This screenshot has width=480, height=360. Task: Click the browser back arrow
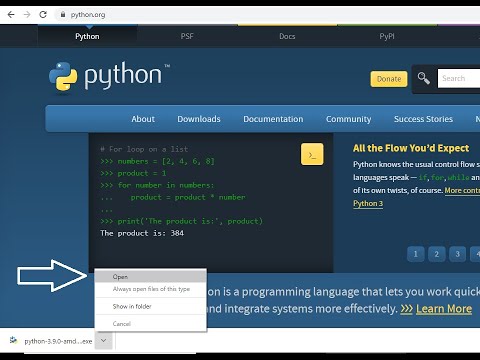(11, 15)
